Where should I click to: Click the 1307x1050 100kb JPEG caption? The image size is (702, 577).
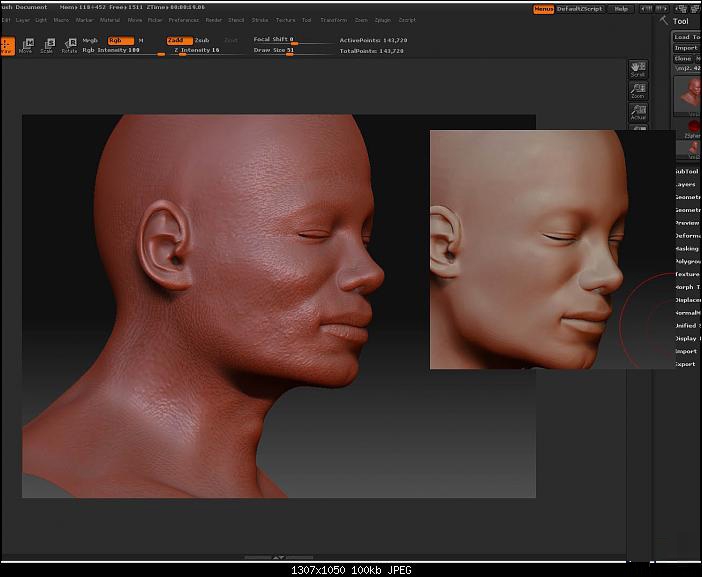[x=351, y=570]
